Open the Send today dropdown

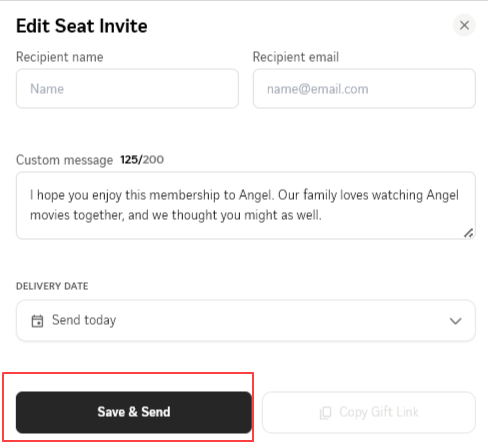click(x=246, y=320)
